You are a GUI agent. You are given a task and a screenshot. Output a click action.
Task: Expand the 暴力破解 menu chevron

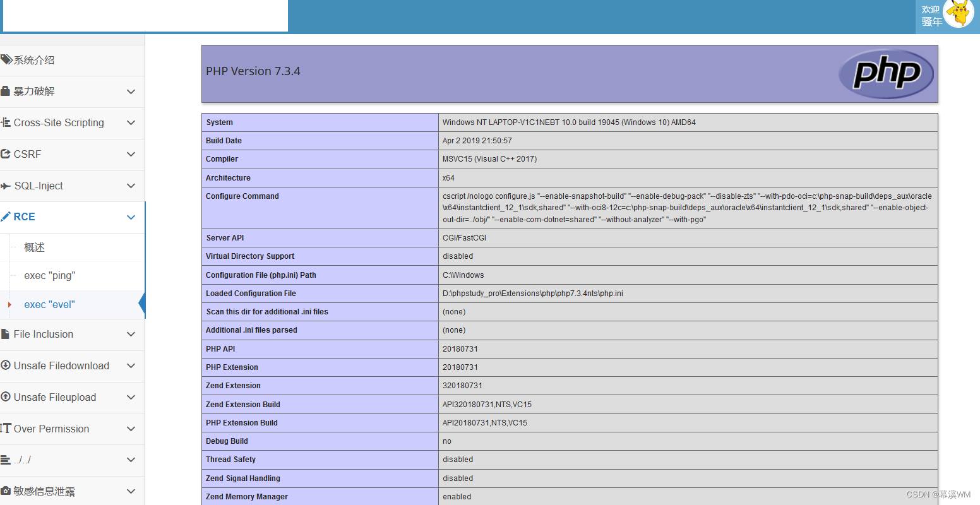pos(131,92)
